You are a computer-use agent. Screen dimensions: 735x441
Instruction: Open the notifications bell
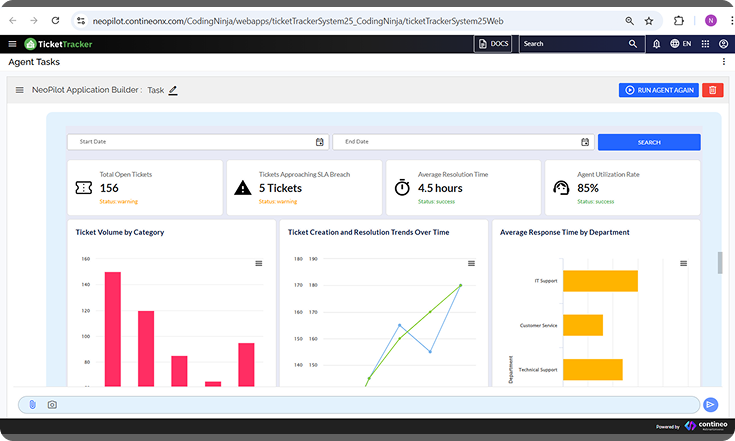point(656,44)
